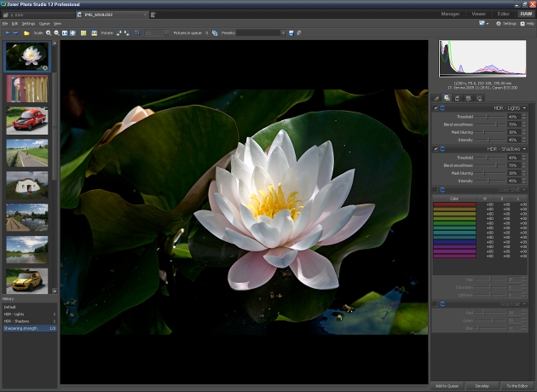Open the Presets dropdown

click(x=283, y=33)
